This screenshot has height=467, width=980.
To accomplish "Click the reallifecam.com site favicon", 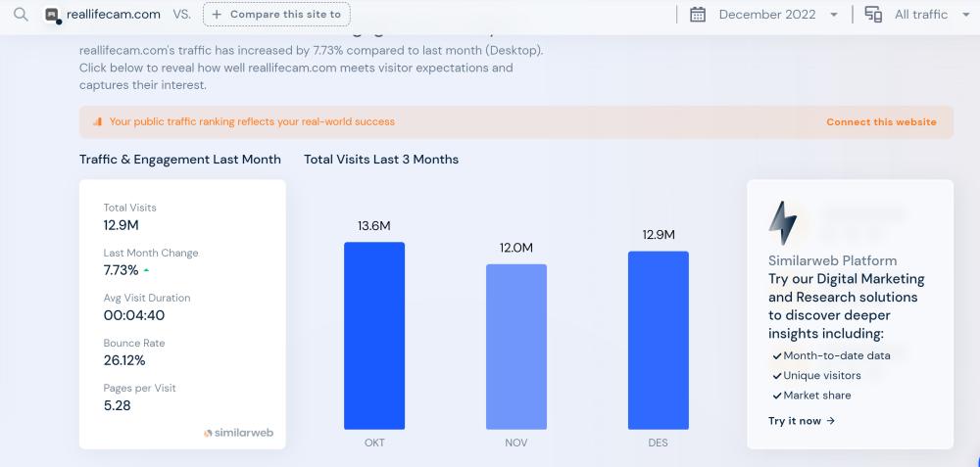I will [x=53, y=15].
